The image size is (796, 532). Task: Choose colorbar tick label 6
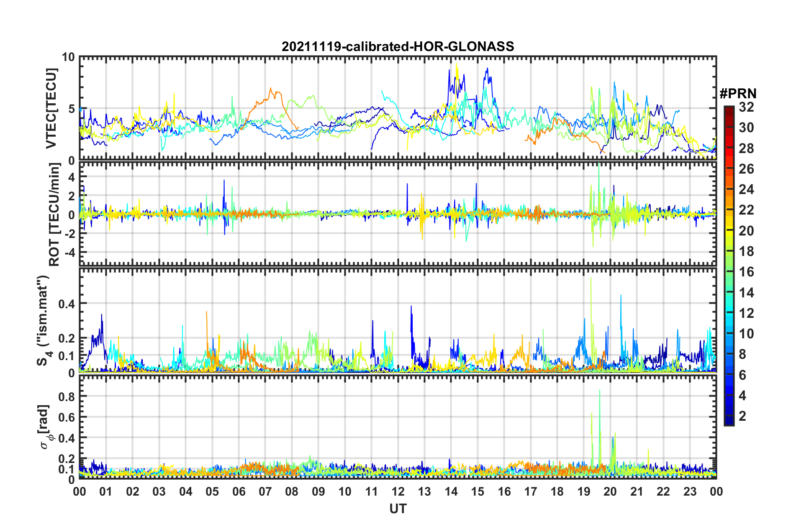pos(742,375)
